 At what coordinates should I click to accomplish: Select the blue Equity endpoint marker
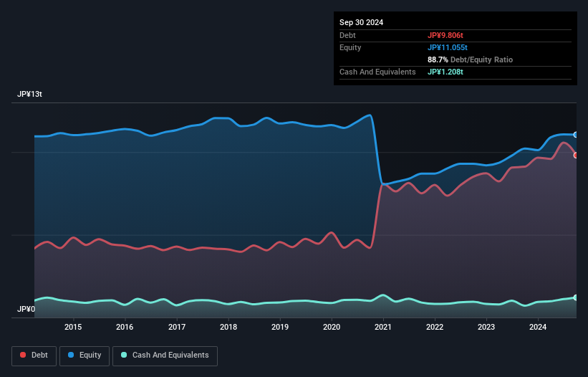(x=576, y=135)
